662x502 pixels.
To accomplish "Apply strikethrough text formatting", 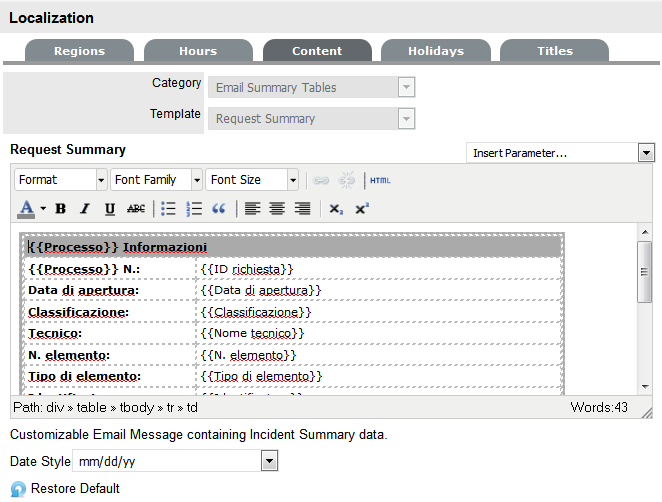I will pyautogui.click(x=136, y=209).
